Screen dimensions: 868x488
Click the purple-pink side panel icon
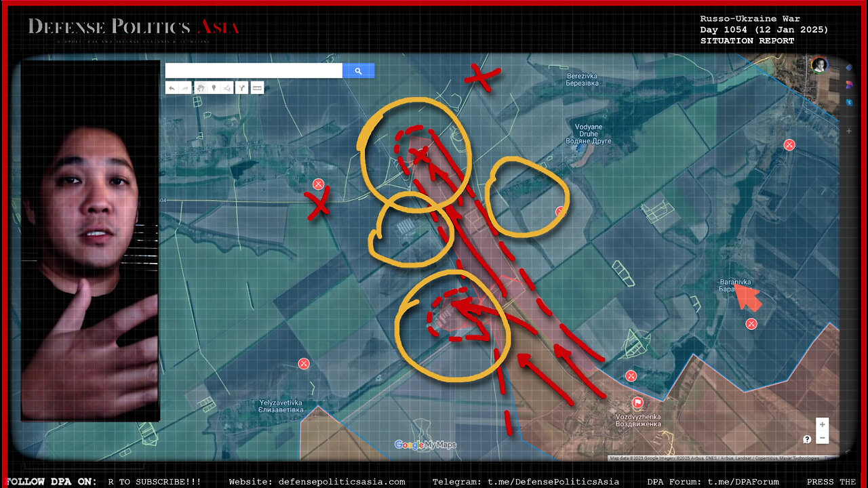[x=849, y=84]
